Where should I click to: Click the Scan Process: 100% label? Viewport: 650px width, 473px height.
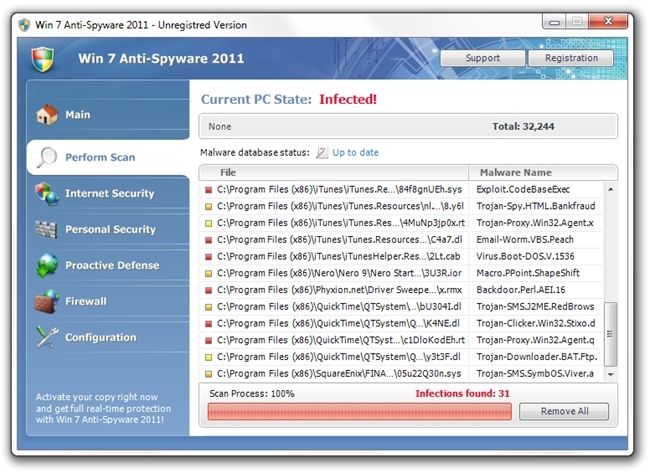[x=252, y=393]
